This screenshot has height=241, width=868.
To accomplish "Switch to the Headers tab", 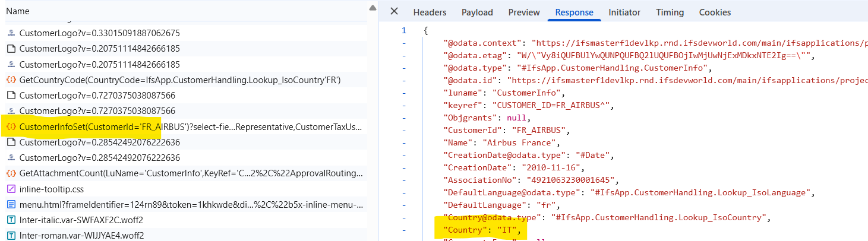I will [x=430, y=12].
